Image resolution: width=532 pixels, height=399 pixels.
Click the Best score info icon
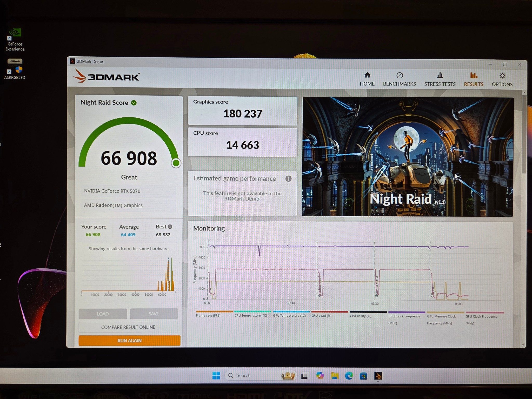pos(170,227)
